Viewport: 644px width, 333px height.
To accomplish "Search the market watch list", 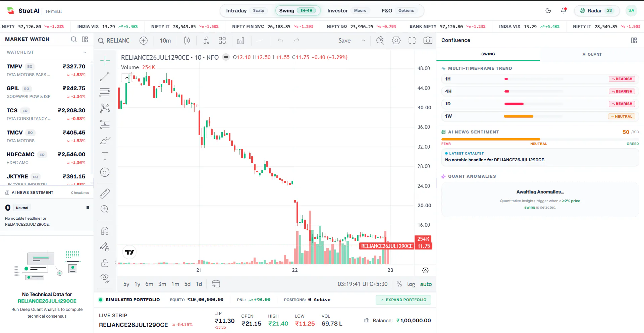I will pos(74,39).
